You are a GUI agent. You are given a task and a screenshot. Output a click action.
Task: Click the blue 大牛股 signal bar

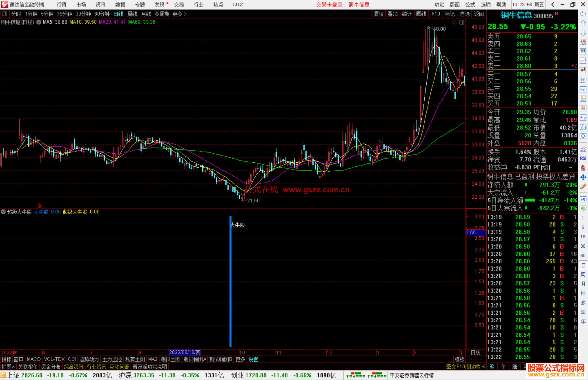[x=231, y=281]
